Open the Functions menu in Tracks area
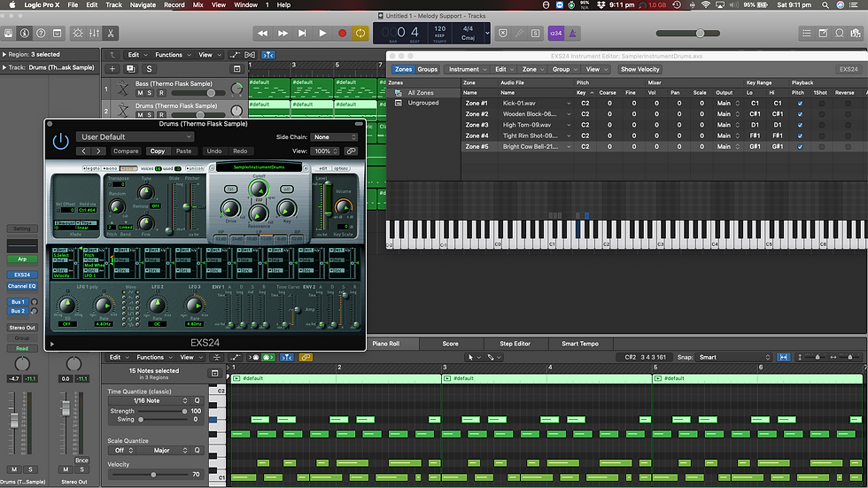868x488 pixels. [172, 55]
